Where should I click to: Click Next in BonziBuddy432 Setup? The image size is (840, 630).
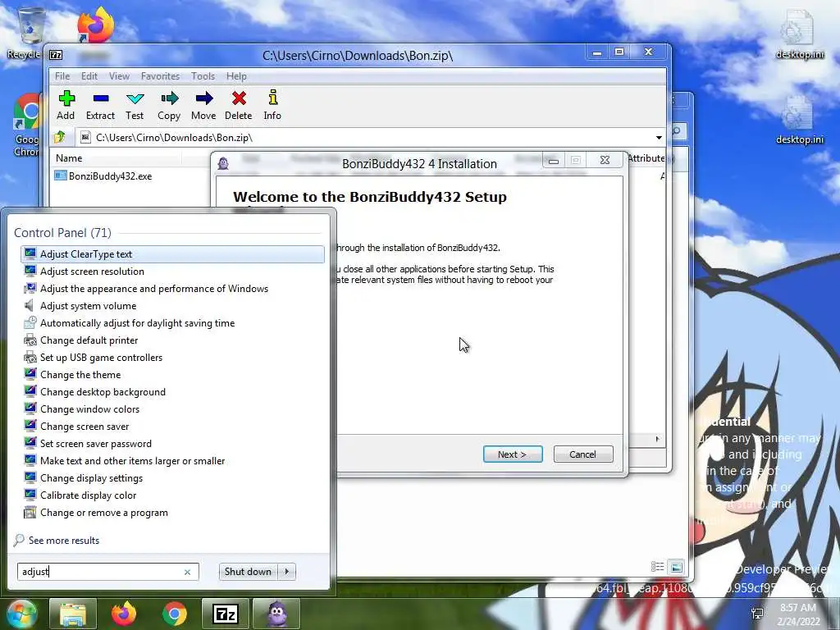513,454
